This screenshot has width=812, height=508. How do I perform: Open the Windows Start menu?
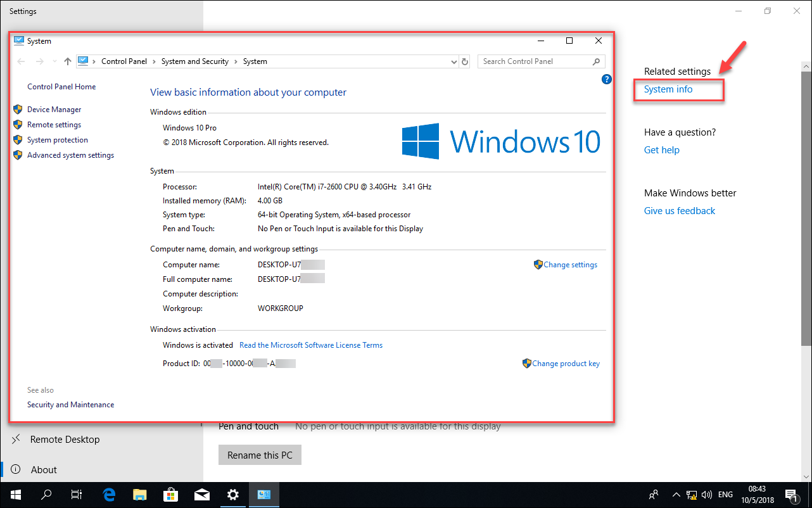tap(15, 495)
